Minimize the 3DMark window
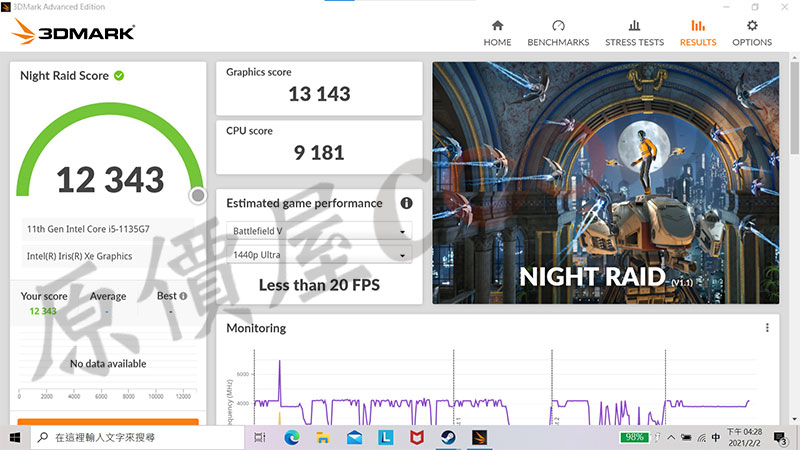 (726, 7)
